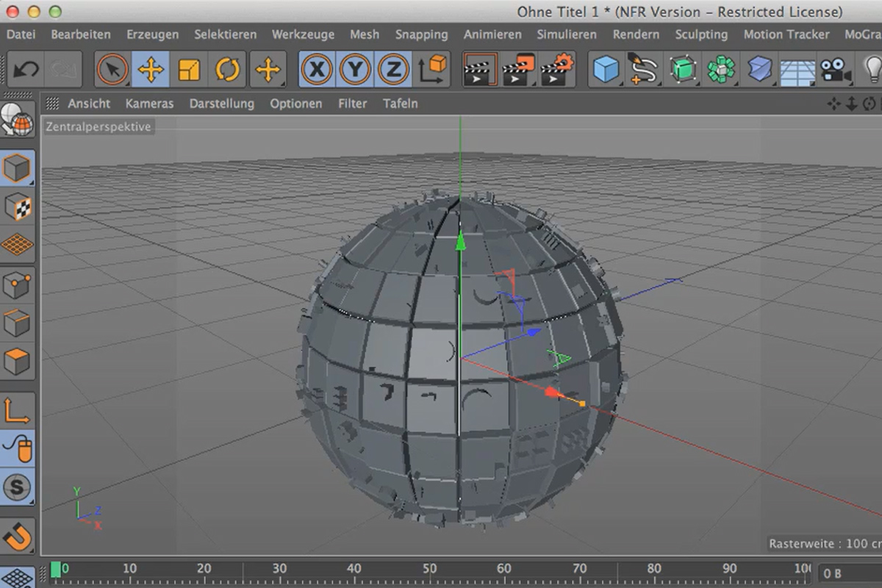
Task: Toggle Y axis lock
Action: tap(356, 70)
